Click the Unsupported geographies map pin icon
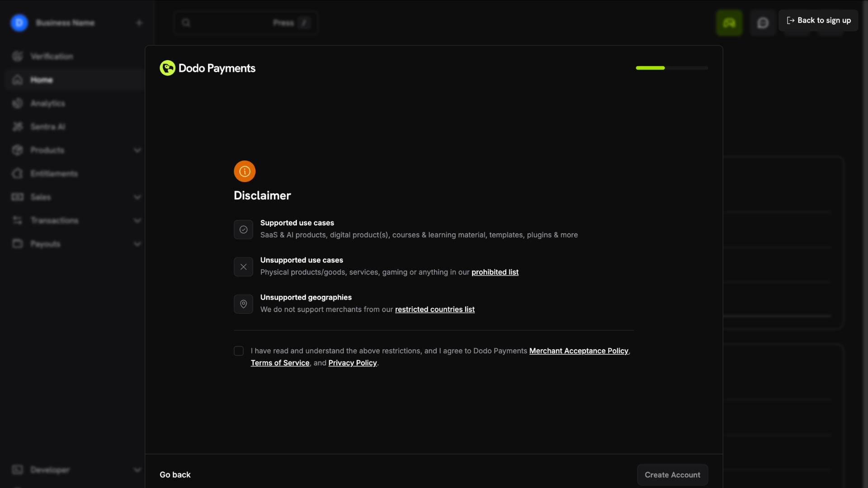Image resolution: width=868 pixels, height=488 pixels. coord(243,304)
